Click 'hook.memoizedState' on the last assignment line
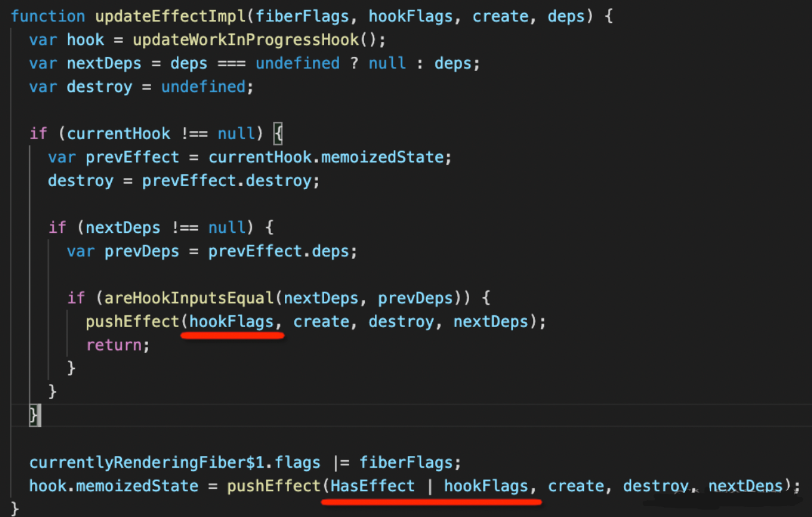 click(114, 486)
